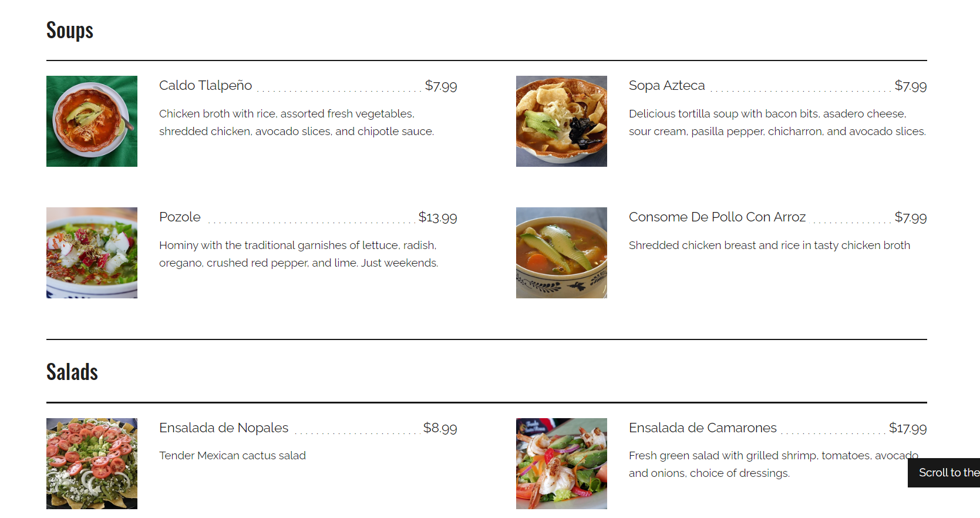Select the $17.99 shrimp salad price
The width and height of the screenshot is (980, 518).
pos(908,428)
